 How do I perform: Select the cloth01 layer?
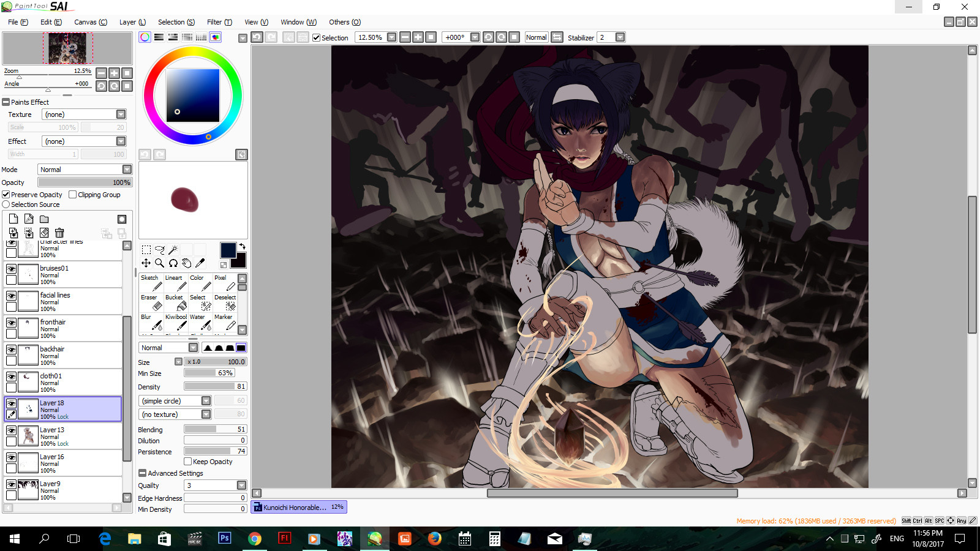point(63,383)
